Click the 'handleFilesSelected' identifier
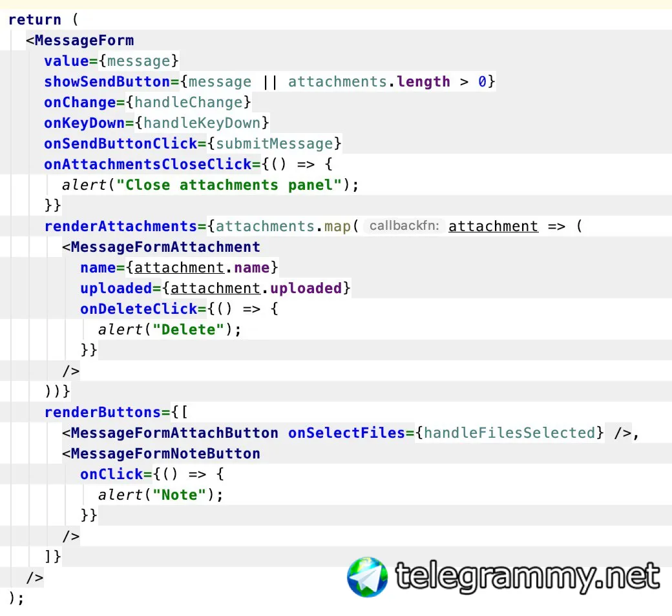 (x=510, y=433)
